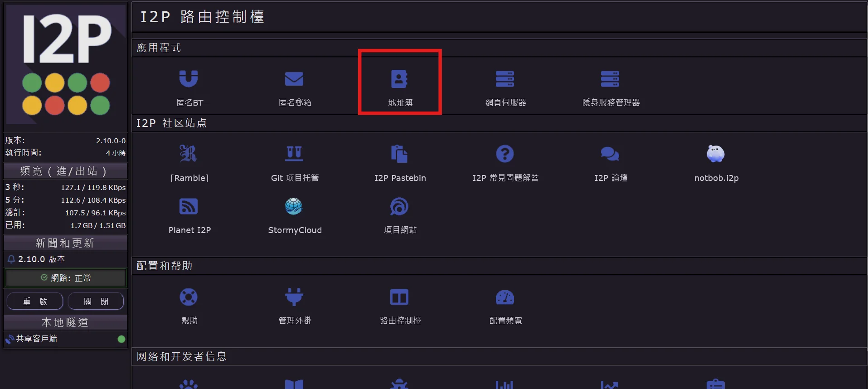The image size is (868, 389).
Task: Open 配置頻寬 bandwidth configuration icon
Action: point(505,298)
